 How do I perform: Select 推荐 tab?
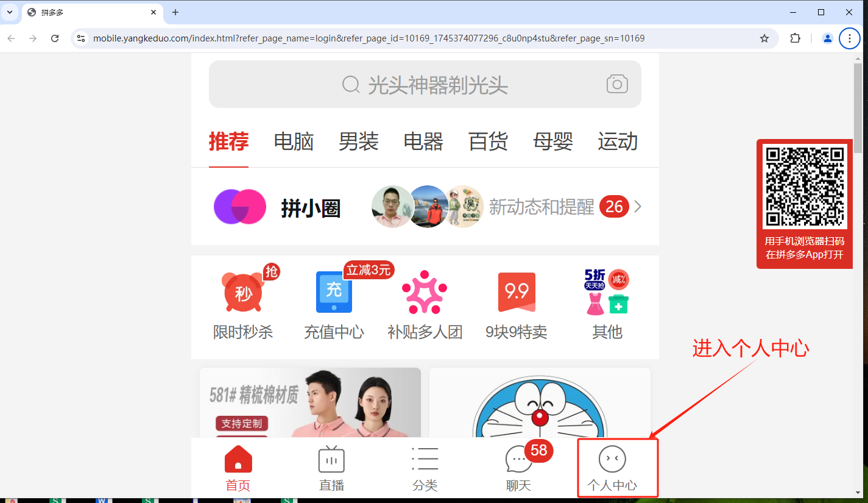point(228,141)
